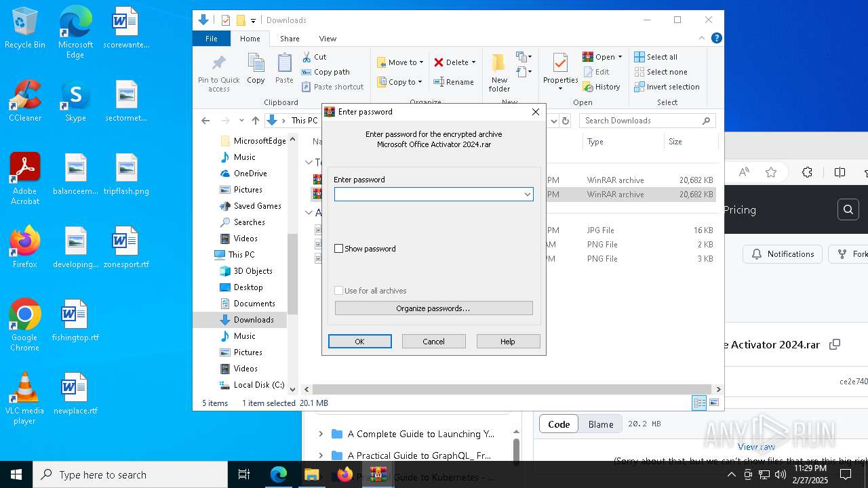Click the Notifications button on GitHub
This screenshot has height=488, width=868.
[783, 254]
